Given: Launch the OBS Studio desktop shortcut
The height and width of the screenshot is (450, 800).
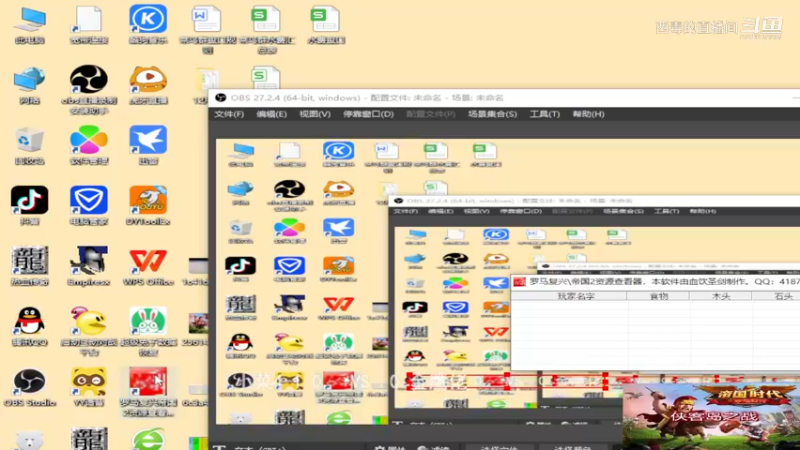Looking at the screenshot, I should pos(30,387).
